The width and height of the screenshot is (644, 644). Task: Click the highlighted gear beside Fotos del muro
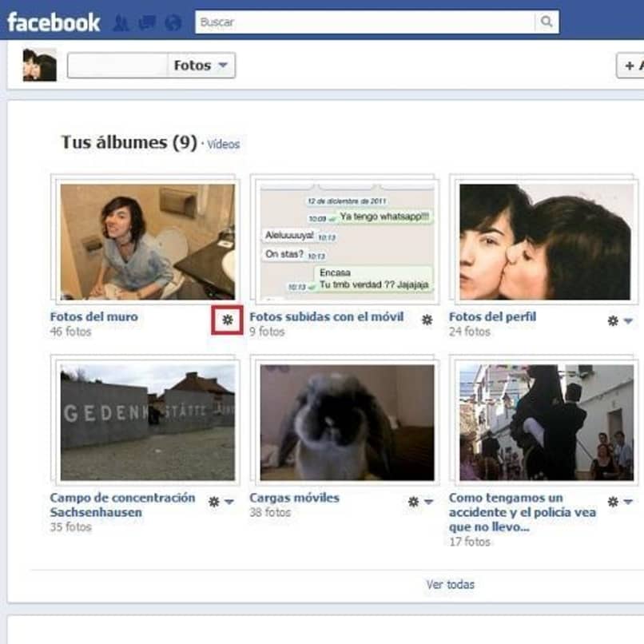229,319
